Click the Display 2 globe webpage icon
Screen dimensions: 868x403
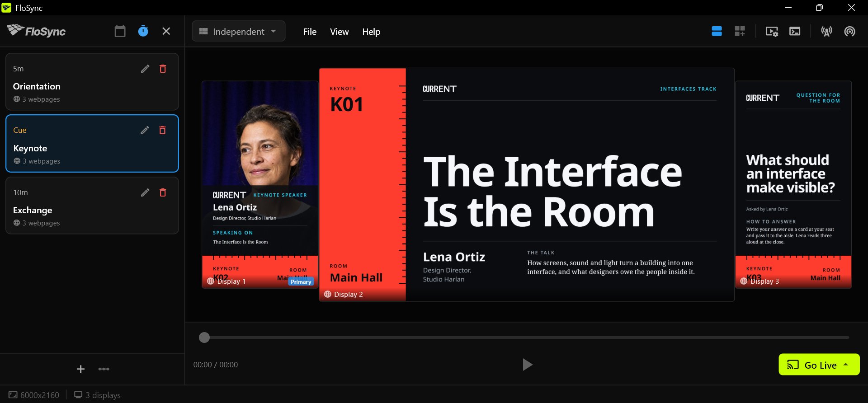tap(328, 294)
